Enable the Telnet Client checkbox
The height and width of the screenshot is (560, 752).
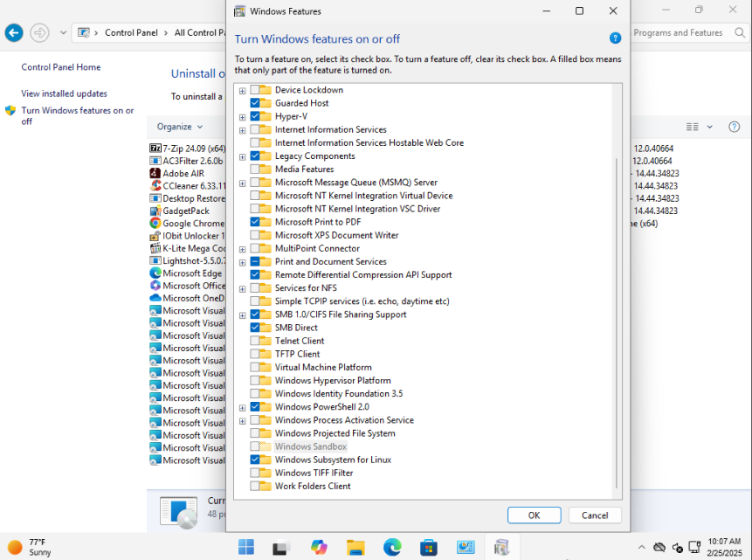[x=255, y=341]
